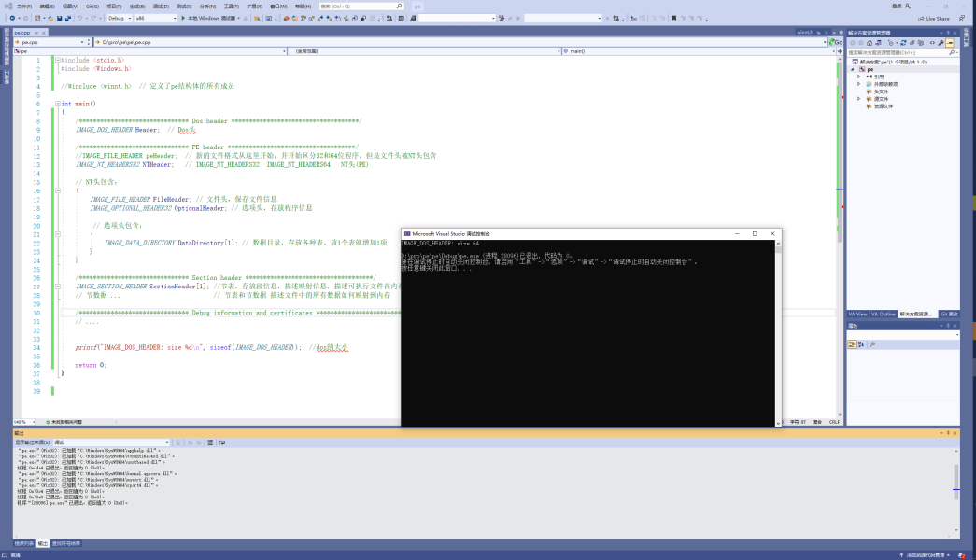Click the green Start Debugging play icon
The width and height of the screenshot is (976, 560).
click(181, 18)
